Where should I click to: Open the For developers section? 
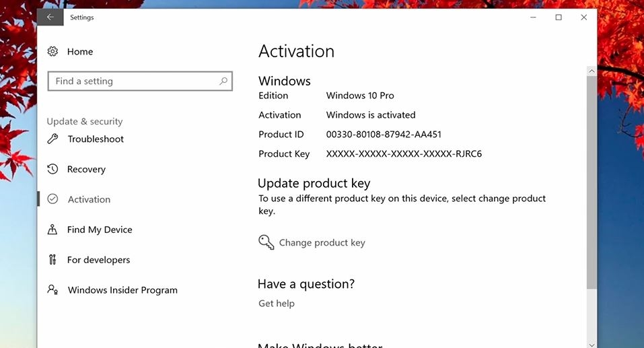98,260
